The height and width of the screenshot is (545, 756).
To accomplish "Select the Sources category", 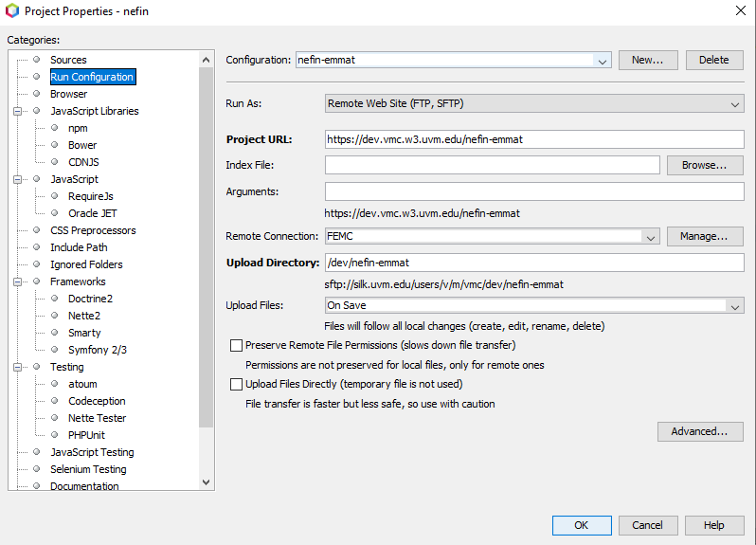I will pos(68,60).
